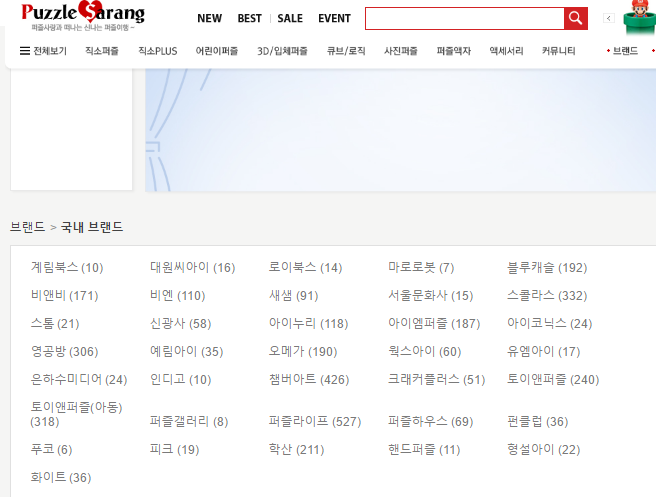Open brand 스콜라스 (332)
Screen dimensions: 656x497
pyautogui.click(x=547, y=295)
